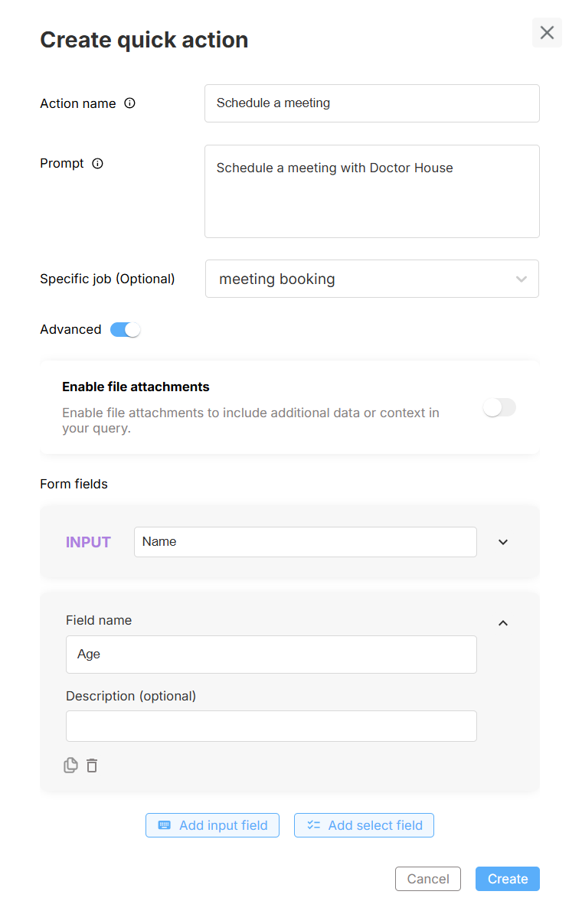Viewport: 582px width, 924px height.
Task: Add a new input field
Action: (212, 825)
